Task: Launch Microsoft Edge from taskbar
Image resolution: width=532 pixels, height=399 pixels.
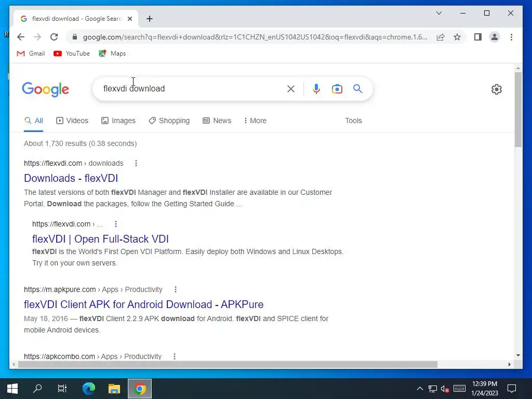Action: coord(89,389)
